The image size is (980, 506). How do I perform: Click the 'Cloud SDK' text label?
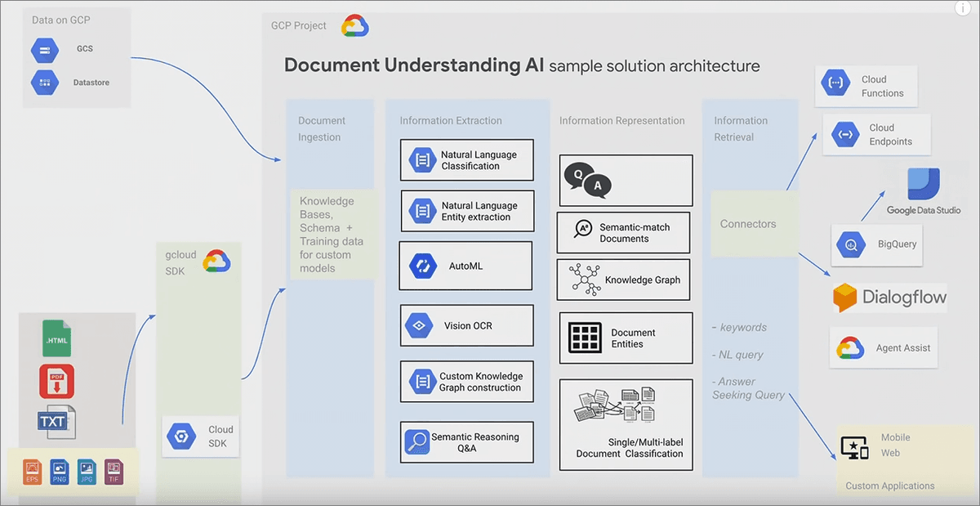pyautogui.click(x=220, y=437)
